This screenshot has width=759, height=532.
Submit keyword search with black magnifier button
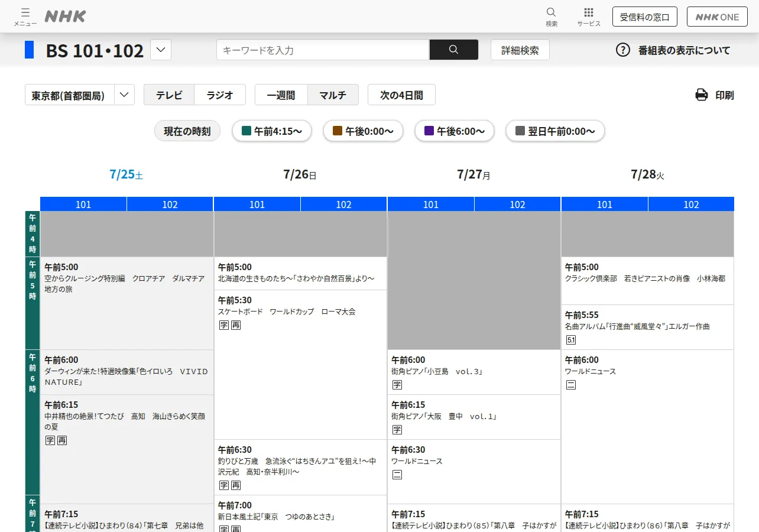454,50
